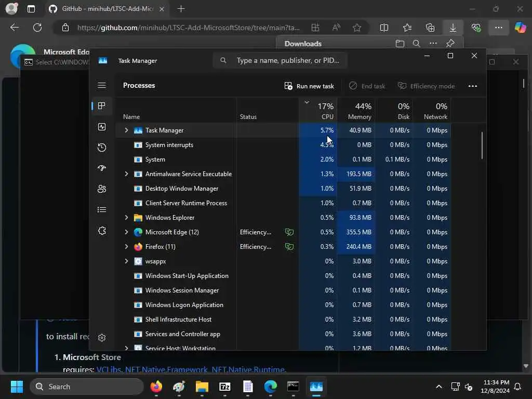
Task: Select the GitHub minihub browser tab
Action: point(107,9)
